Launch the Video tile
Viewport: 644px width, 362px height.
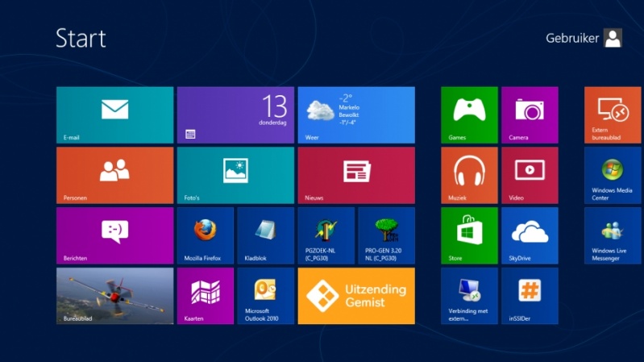530,176
